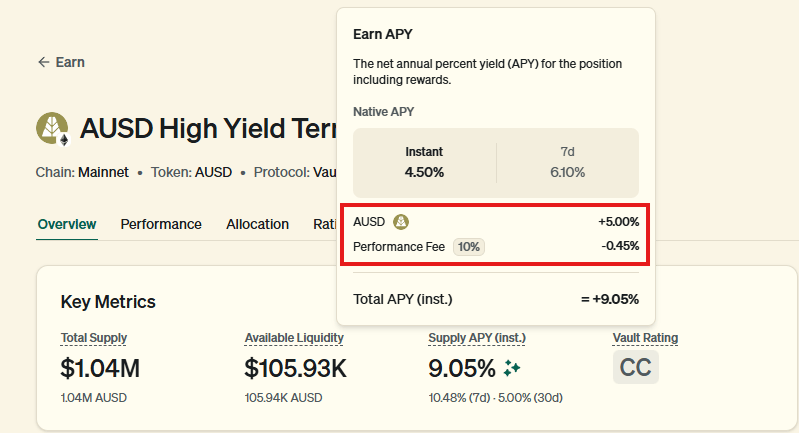Click the AUSD token icon in tooltip
The height and width of the screenshot is (433, 799).
click(x=400, y=221)
